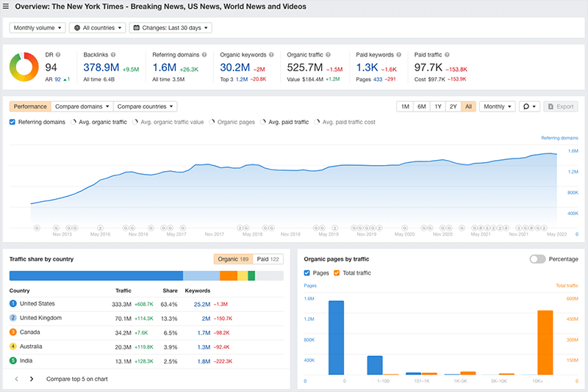The height and width of the screenshot is (392, 588).
Task: Switch to Paid 122 traffic share tab
Action: click(268, 259)
